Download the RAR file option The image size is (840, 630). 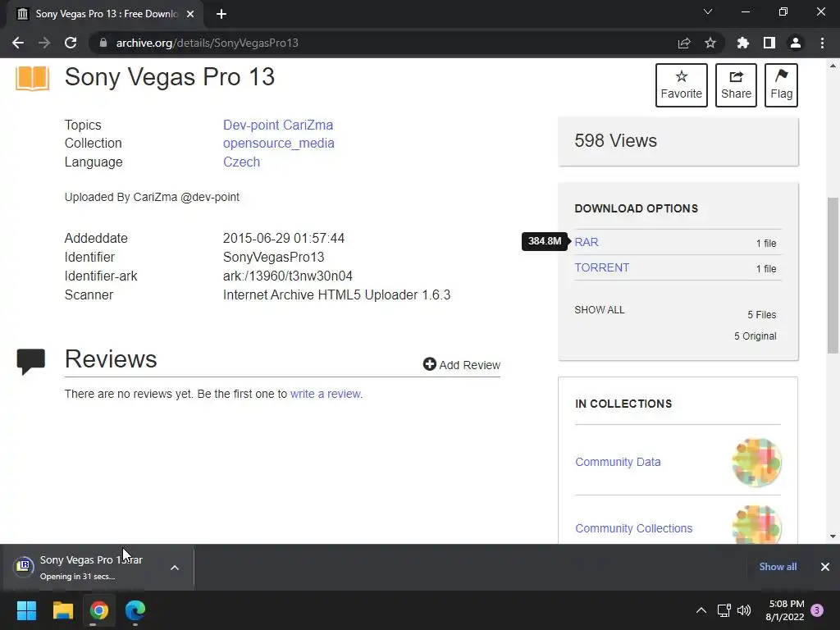[586, 242]
